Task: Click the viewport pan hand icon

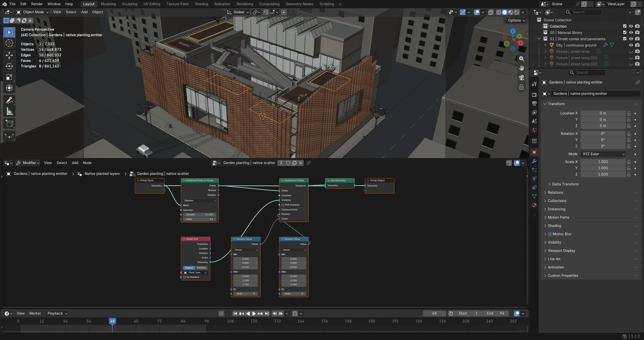Action: coord(522,68)
